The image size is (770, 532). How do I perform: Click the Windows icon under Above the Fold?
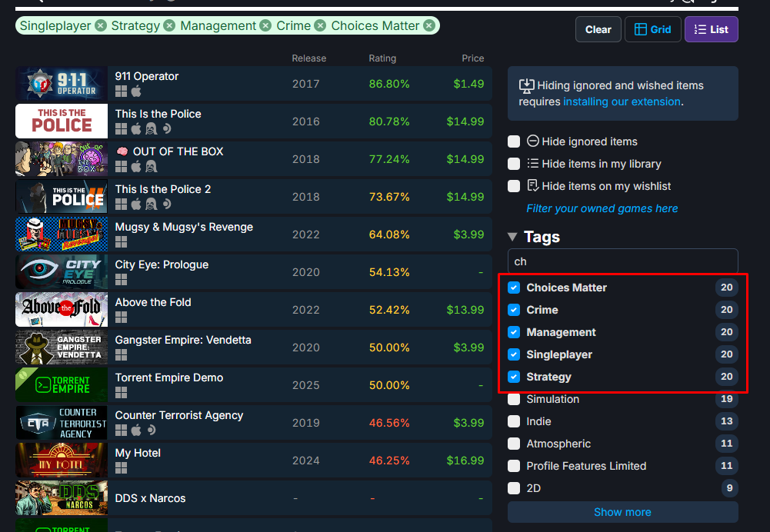[x=121, y=318]
